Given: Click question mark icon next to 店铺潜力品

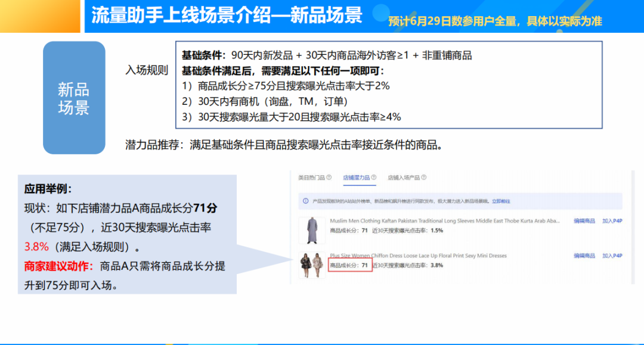Looking at the screenshot, I should tap(373, 178).
